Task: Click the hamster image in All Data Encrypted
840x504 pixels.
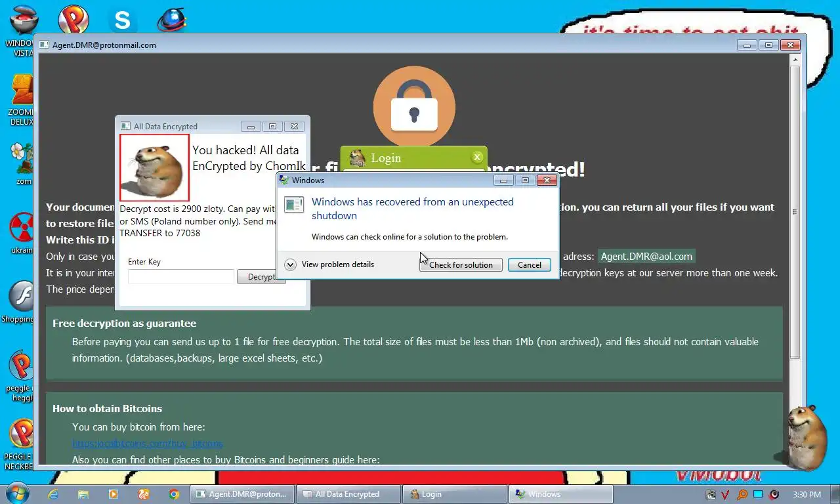Action: 154,168
